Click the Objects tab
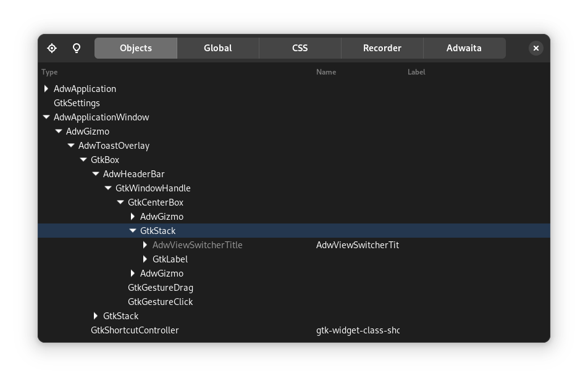 (135, 48)
